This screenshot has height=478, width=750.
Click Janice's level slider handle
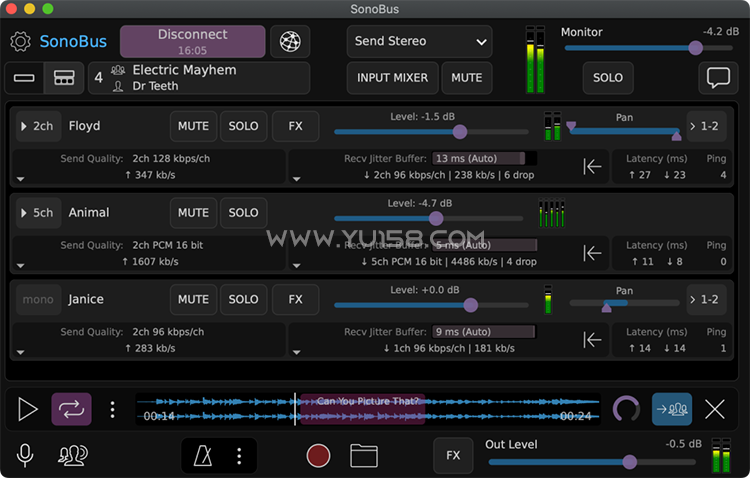point(471,305)
